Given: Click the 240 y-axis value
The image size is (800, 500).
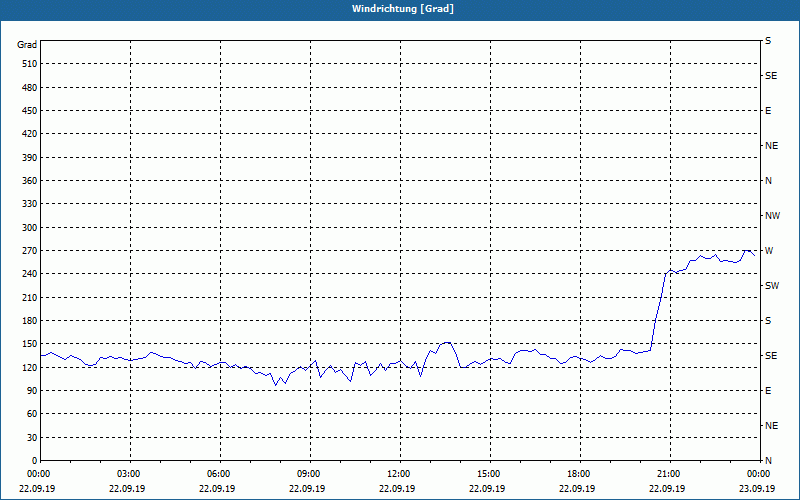Looking at the screenshot, I should point(30,274).
